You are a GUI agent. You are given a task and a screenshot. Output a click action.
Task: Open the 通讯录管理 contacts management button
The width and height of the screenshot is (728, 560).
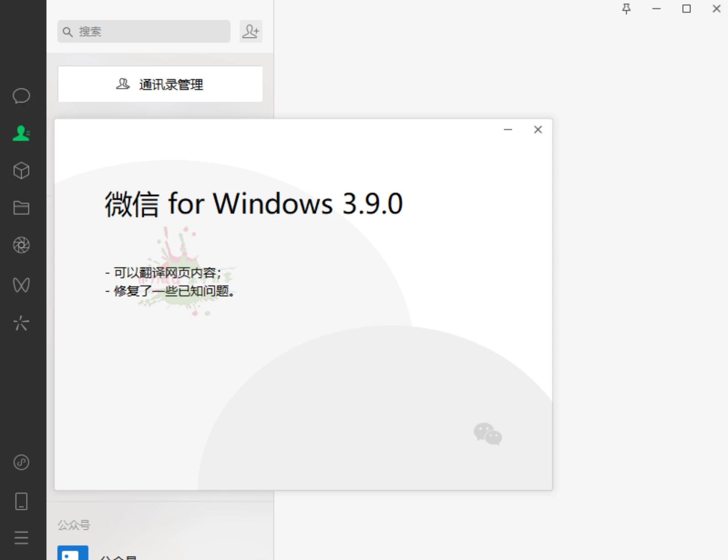pyautogui.click(x=160, y=84)
